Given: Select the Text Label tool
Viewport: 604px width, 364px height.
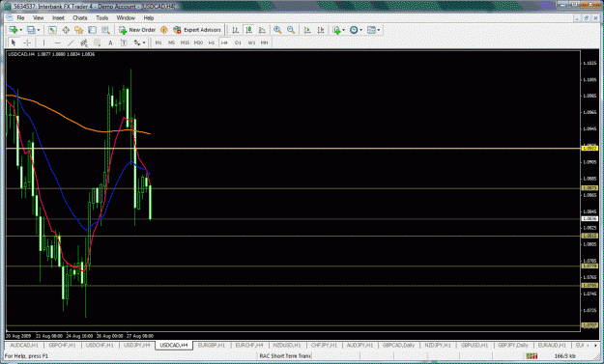Looking at the screenshot, I should point(124,42).
